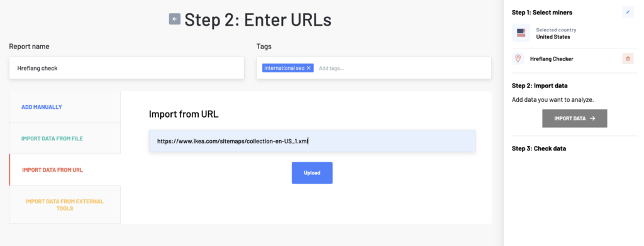Image resolution: width=644 pixels, height=246 pixels.
Task: Click the international seo tag chip
Action: 288,68
